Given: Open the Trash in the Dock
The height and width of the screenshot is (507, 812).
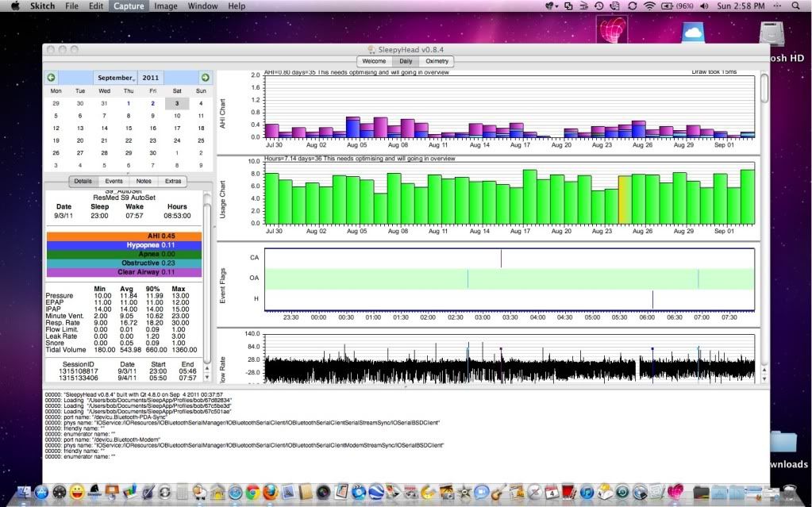Looking at the screenshot, I should coord(790,493).
